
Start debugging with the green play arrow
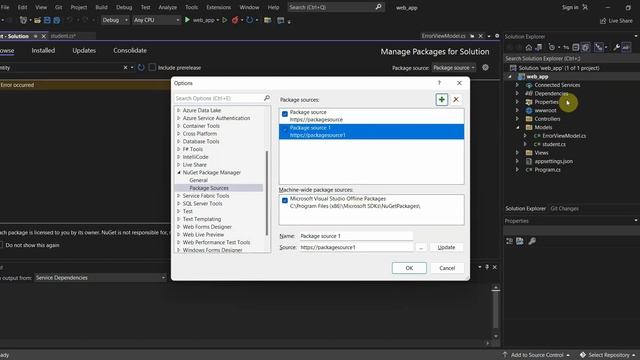(x=187, y=20)
